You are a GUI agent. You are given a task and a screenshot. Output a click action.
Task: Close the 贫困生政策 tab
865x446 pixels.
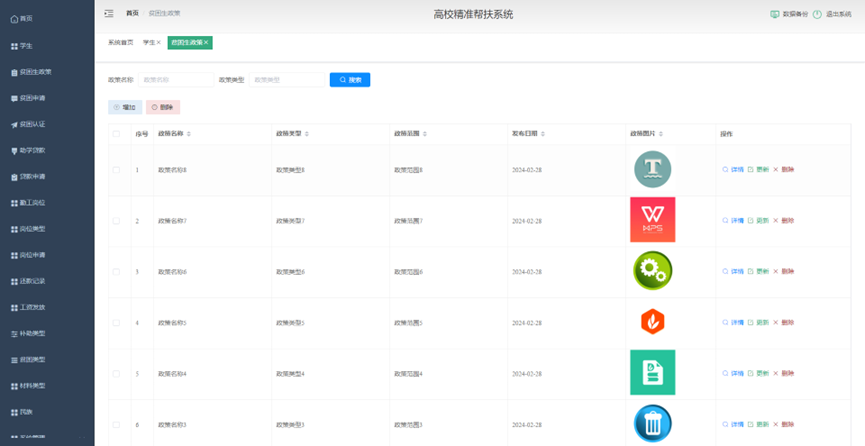pos(206,43)
